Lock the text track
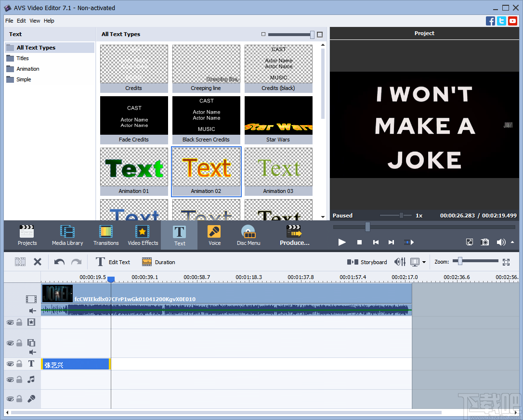 point(19,363)
